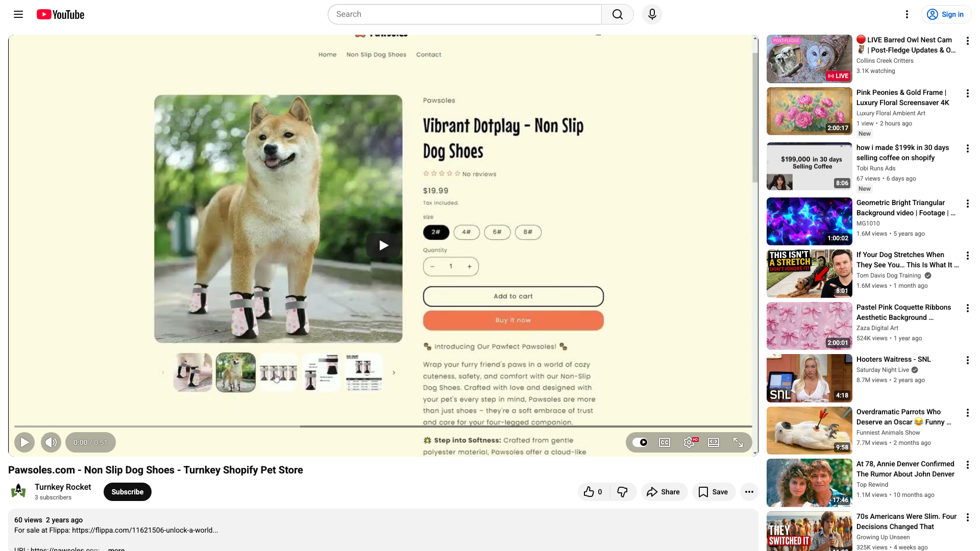Open options for Pastel Pink Coquette video
980x551 pixels.
click(967, 308)
